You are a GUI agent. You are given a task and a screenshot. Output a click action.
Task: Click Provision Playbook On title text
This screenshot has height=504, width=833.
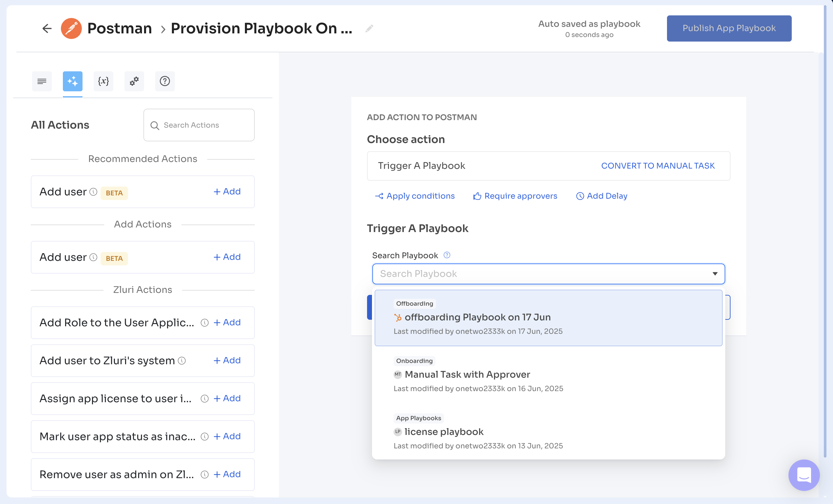261,28
